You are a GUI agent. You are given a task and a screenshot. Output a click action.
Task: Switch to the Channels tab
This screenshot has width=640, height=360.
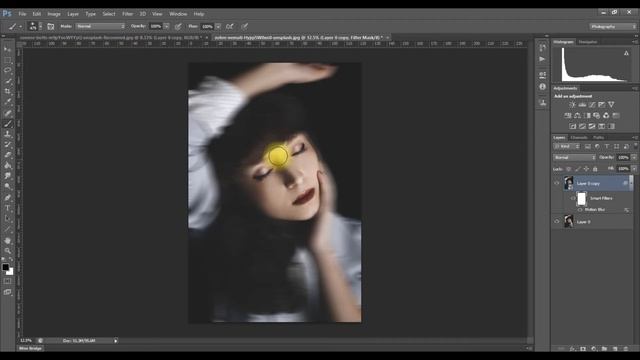click(579, 138)
